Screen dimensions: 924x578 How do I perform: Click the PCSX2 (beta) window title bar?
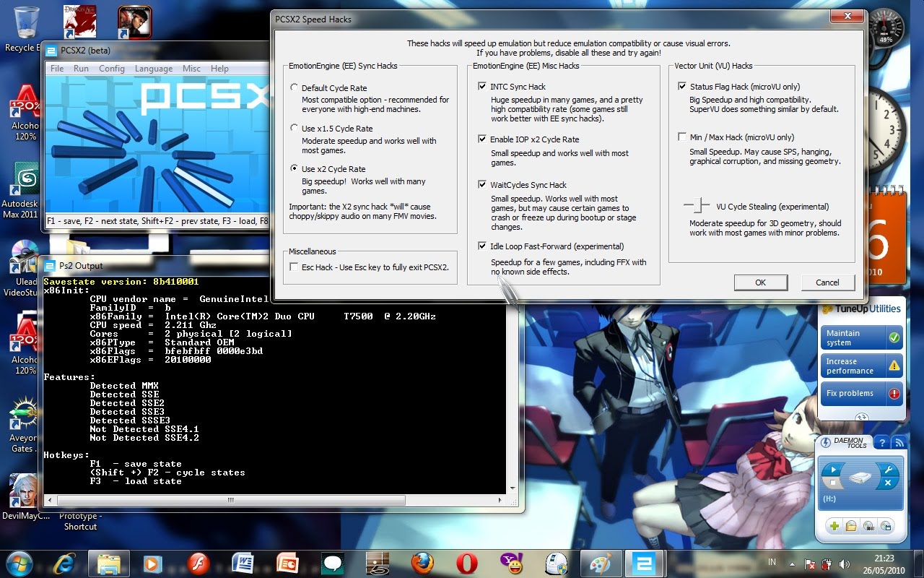coord(155,50)
